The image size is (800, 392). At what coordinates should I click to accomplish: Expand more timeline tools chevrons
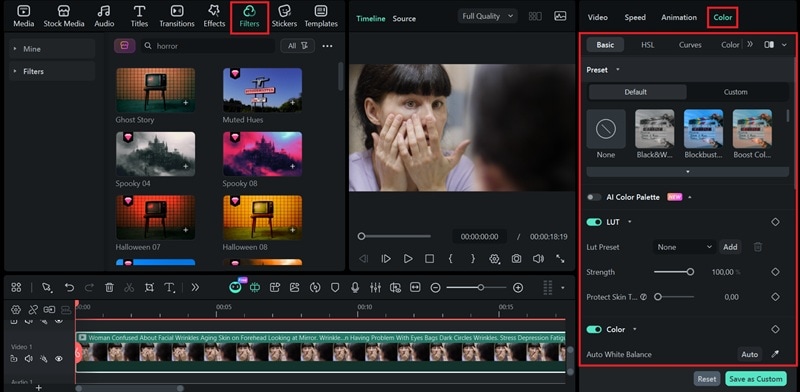(x=195, y=287)
